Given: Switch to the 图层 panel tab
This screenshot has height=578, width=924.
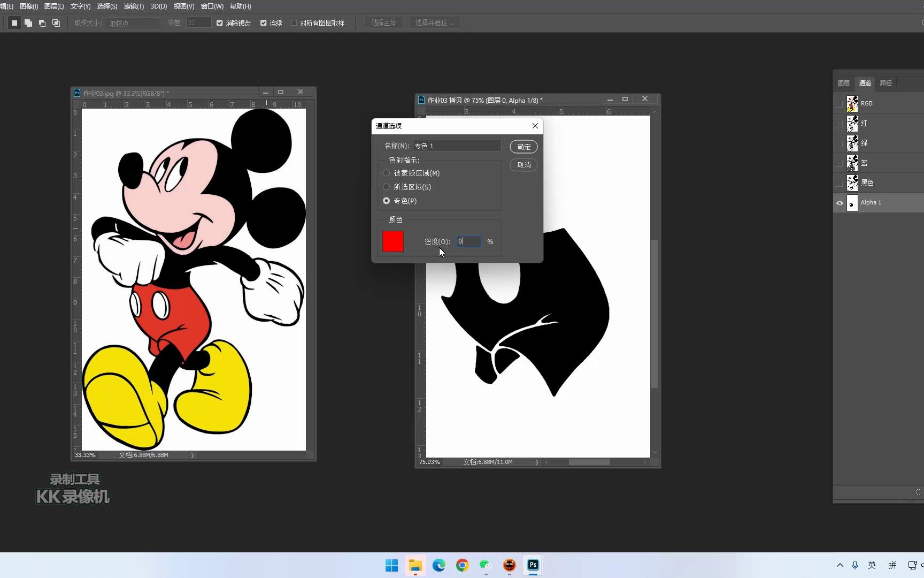Looking at the screenshot, I should (844, 83).
